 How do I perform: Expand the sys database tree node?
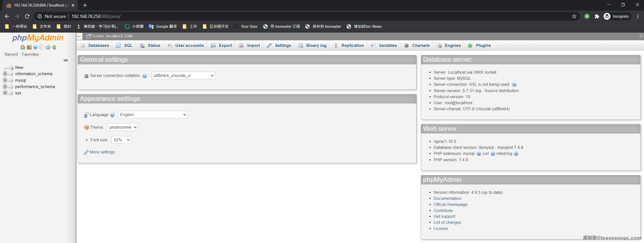tap(5, 93)
